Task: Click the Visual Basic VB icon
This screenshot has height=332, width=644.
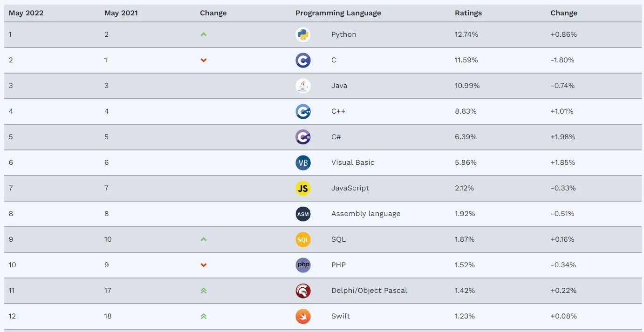Action: 303,163
